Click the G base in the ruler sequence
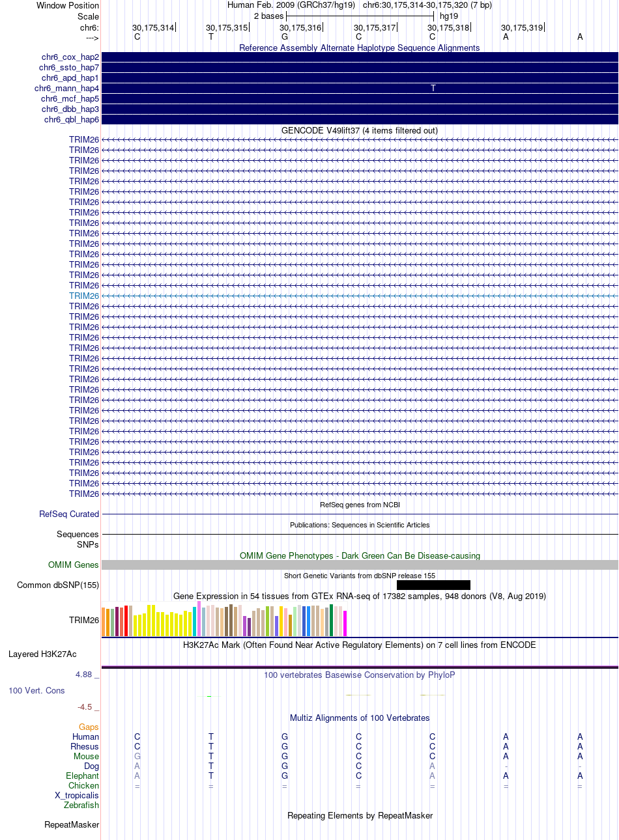Viewport: 619px width, 840px height. [285, 36]
